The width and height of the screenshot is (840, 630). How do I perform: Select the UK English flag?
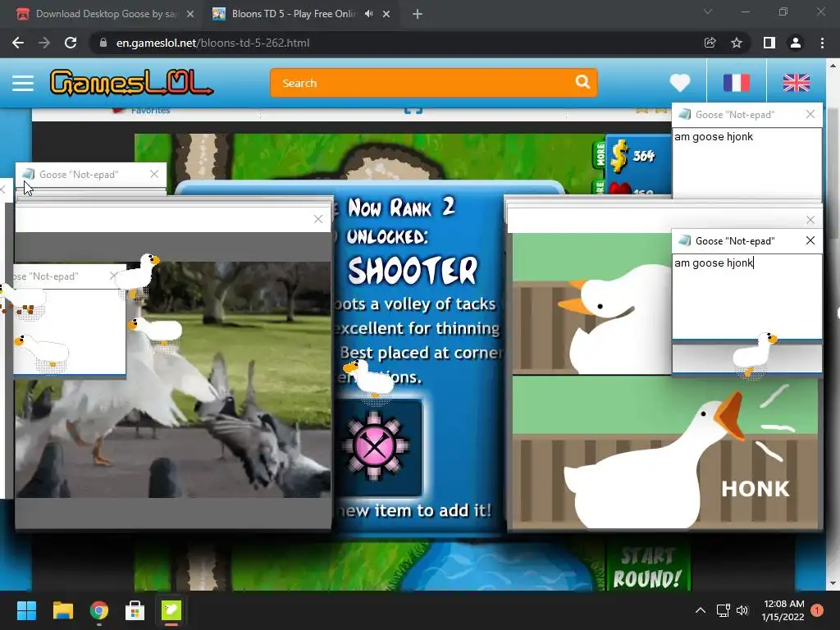coord(797,83)
